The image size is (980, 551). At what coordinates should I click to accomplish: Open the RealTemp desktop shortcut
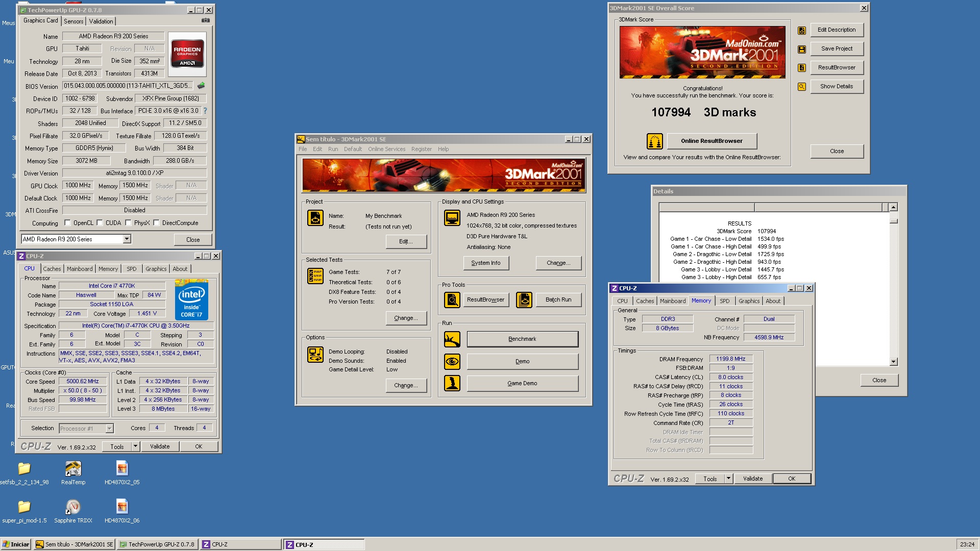click(73, 473)
